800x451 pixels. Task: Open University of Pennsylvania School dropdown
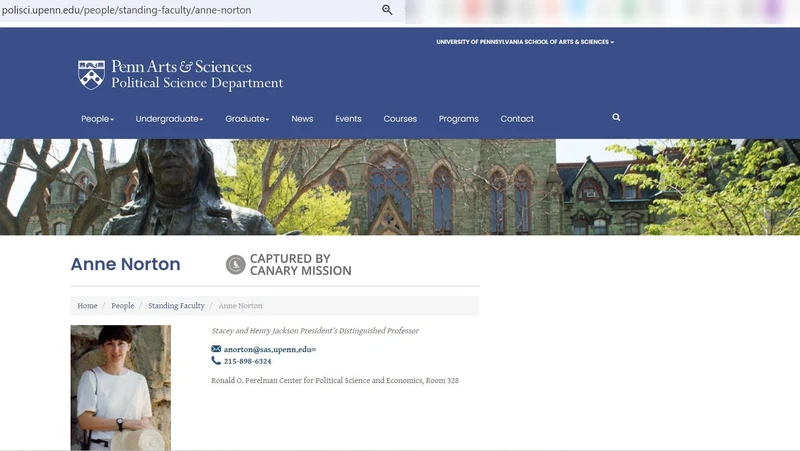pyautogui.click(x=525, y=42)
